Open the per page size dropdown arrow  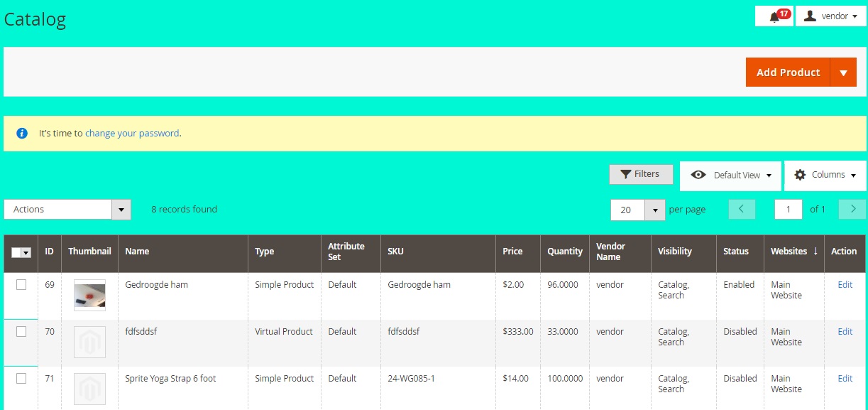[654, 210]
